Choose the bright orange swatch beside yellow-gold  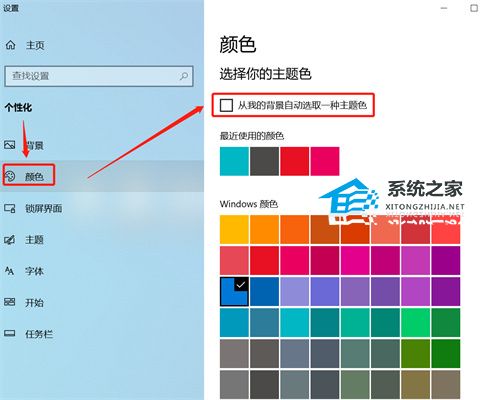[264, 230]
